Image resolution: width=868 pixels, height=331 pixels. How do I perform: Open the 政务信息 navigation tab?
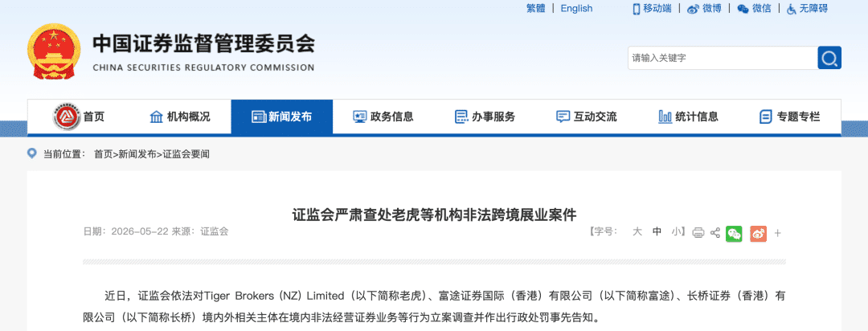383,116
